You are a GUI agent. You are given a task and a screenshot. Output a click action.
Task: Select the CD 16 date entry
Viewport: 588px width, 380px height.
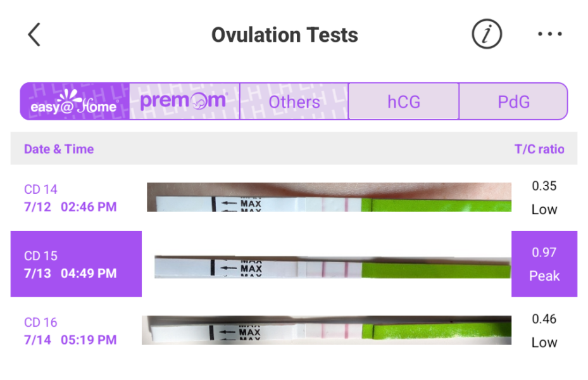pos(70,331)
